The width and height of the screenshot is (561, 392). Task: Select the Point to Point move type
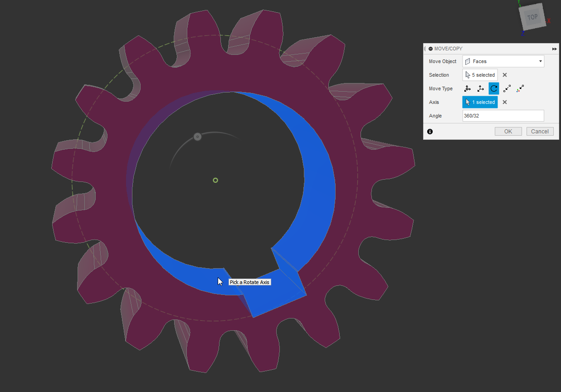point(507,88)
